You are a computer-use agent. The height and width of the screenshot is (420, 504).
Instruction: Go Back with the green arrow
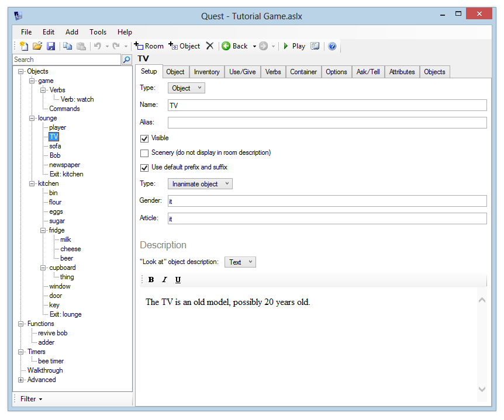(x=235, y=46)
